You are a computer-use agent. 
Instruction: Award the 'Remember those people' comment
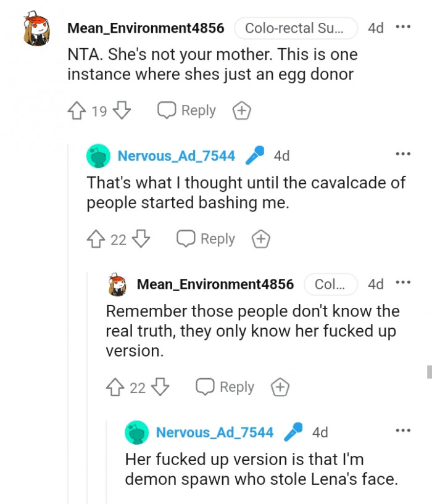point(280,387)
